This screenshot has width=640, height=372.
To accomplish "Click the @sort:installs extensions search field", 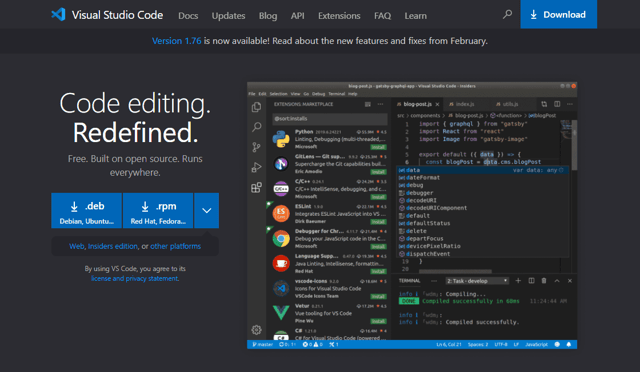I will 330,118.
